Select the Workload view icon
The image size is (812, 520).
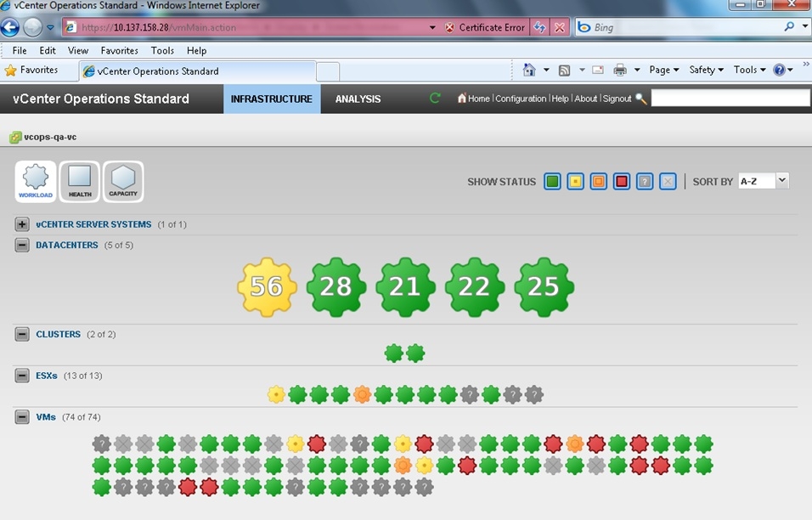coord(35,181)
